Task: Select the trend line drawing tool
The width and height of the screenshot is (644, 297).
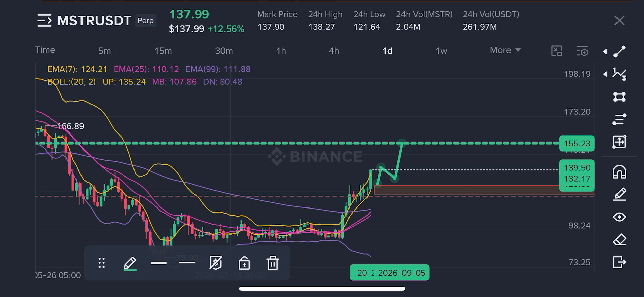Action: coord(619,52)
